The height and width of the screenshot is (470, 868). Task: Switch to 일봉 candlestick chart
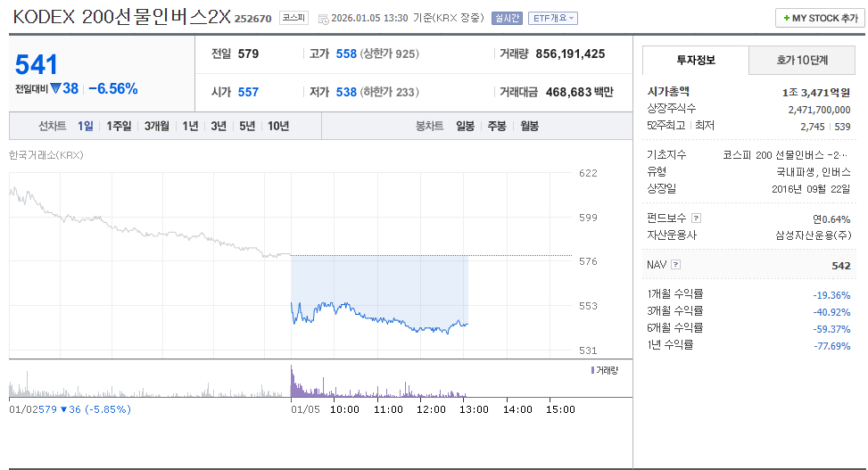[x=465, y=126]
